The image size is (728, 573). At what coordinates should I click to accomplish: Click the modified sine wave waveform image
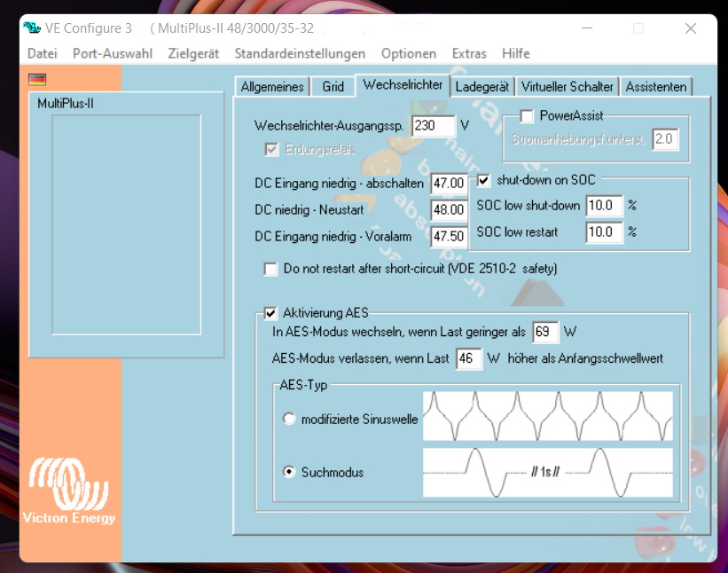(547, 416)
